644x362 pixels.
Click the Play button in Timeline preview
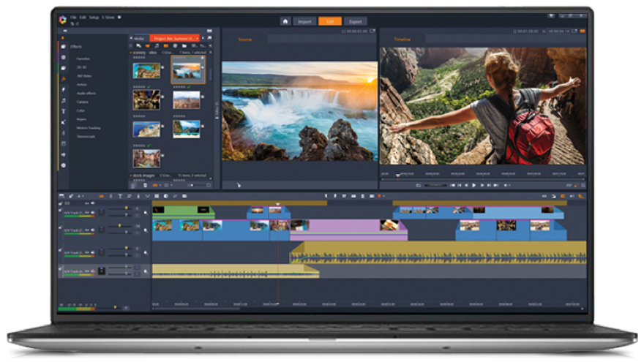(x=474, y=186)
